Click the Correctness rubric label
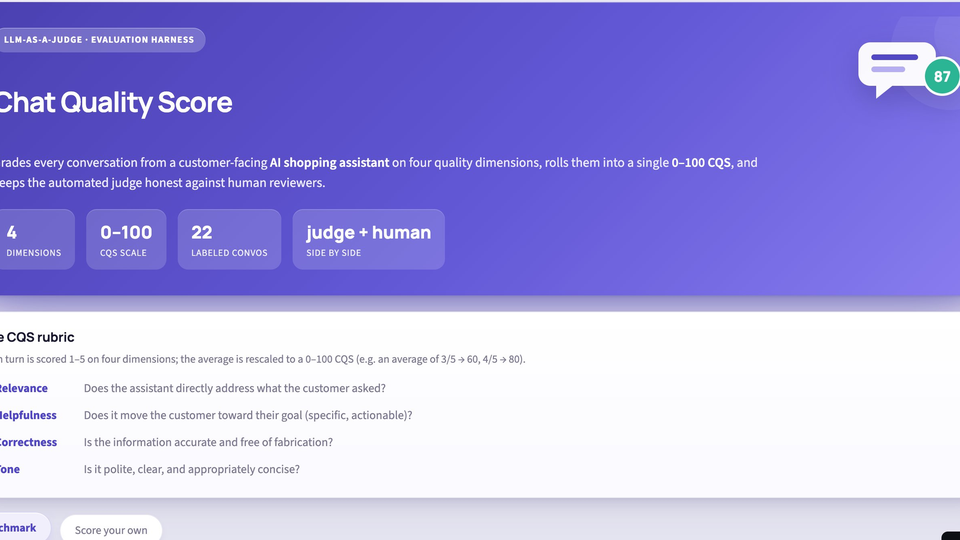Viewport: 960px width, 540px height. pos(28,442)
